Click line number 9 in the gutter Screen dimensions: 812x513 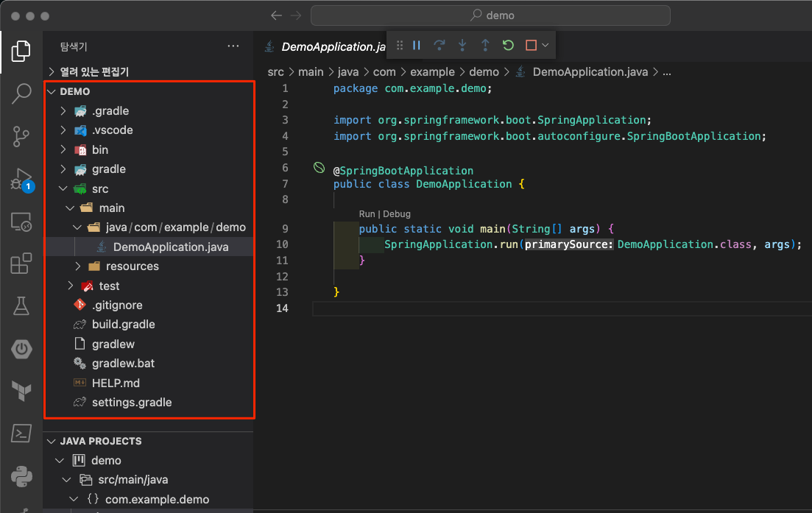click(x=285, y=229)
